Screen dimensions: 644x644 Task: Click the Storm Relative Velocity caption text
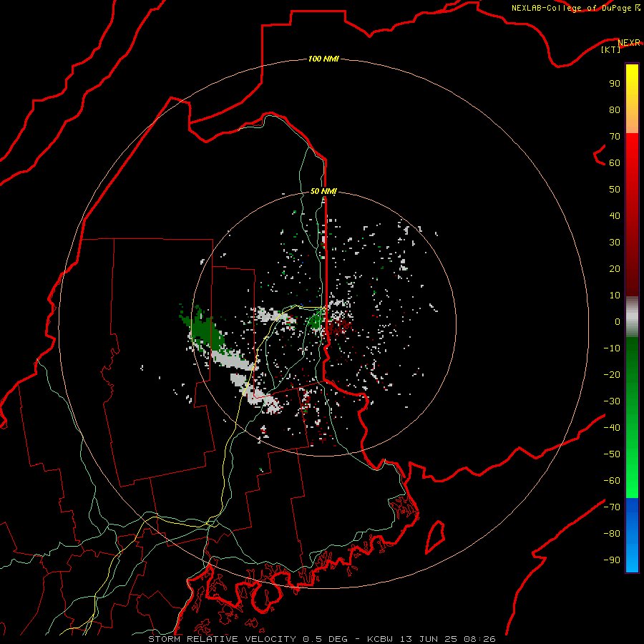[321, 639]
